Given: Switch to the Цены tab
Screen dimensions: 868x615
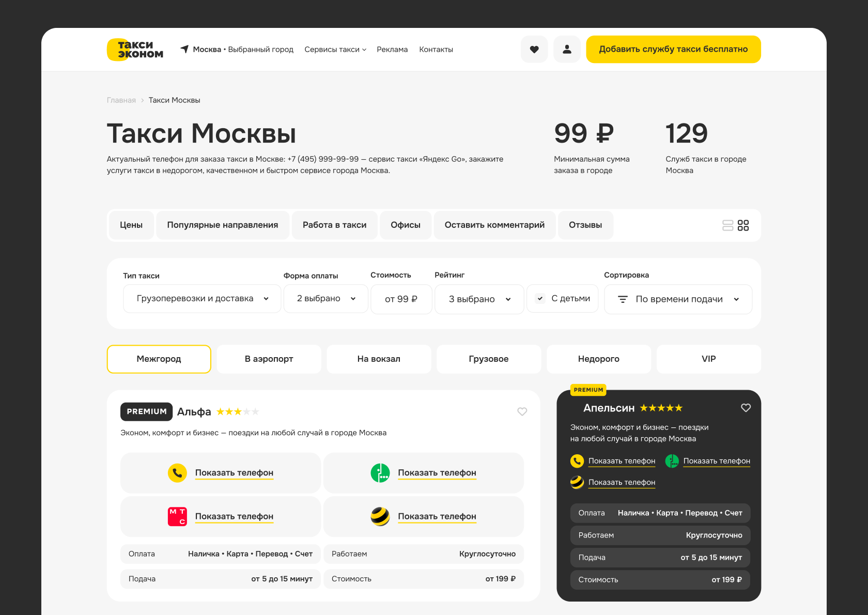Looking at the screenshot, I should click(x=131, y=225).
